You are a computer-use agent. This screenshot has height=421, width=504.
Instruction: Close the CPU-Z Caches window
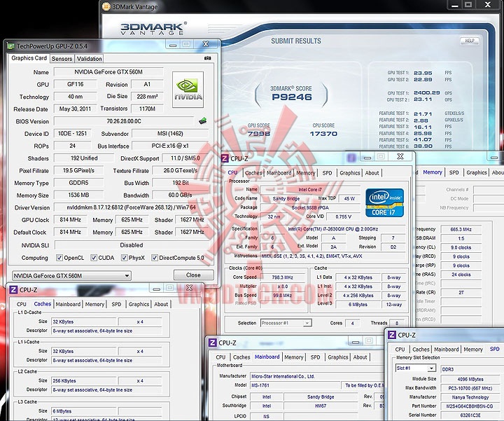189,288
